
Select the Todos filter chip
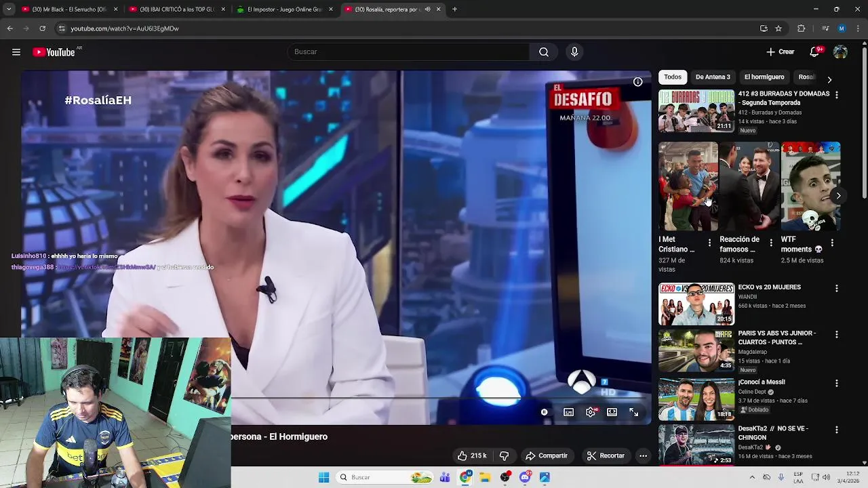tap(673, 77)
